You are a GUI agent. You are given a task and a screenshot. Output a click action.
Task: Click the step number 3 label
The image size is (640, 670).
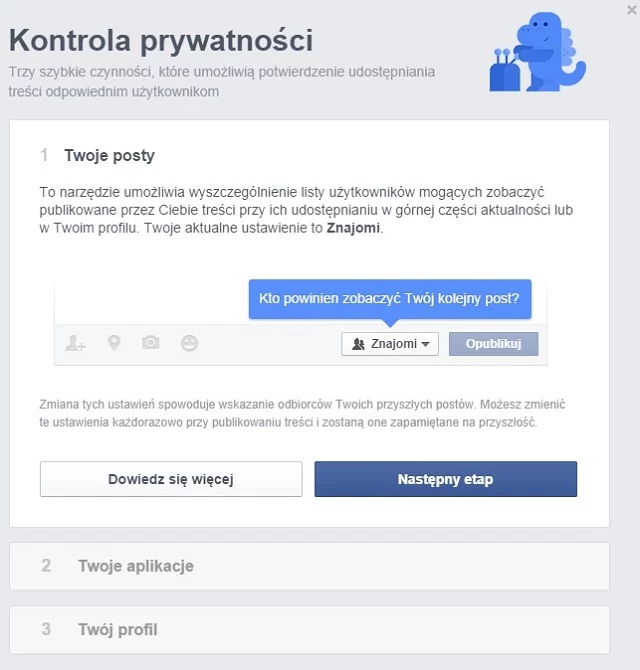pyautogui.click(x=46, y=629)
